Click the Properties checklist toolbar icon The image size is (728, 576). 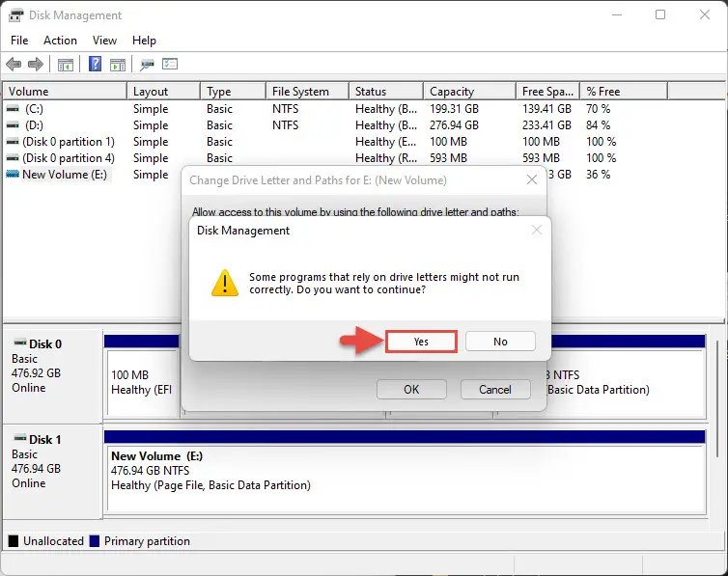click(170, 64)
